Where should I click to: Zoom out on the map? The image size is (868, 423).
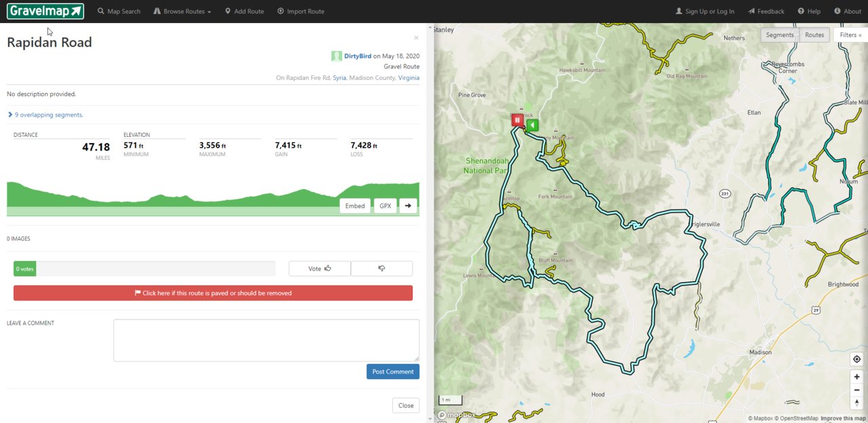pos(856,390)
